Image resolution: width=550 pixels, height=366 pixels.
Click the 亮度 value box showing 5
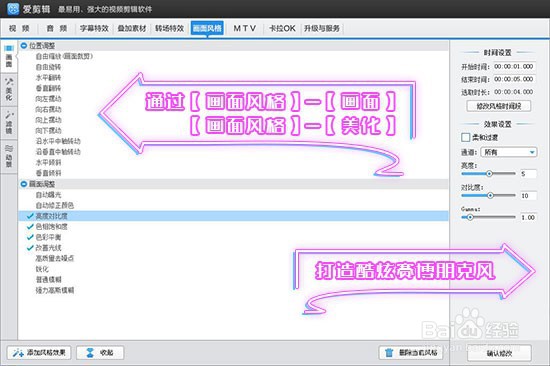pyautogui.click(x=528, y=174)
